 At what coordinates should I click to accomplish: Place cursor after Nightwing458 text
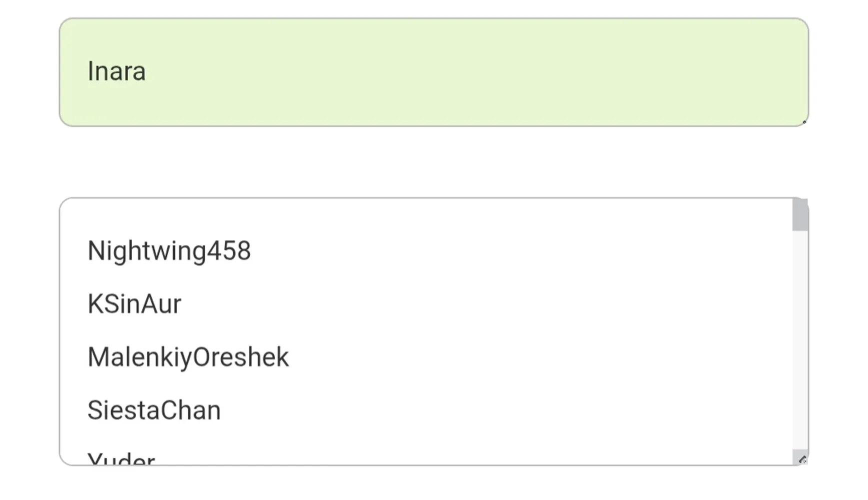[x=252, y=250]
